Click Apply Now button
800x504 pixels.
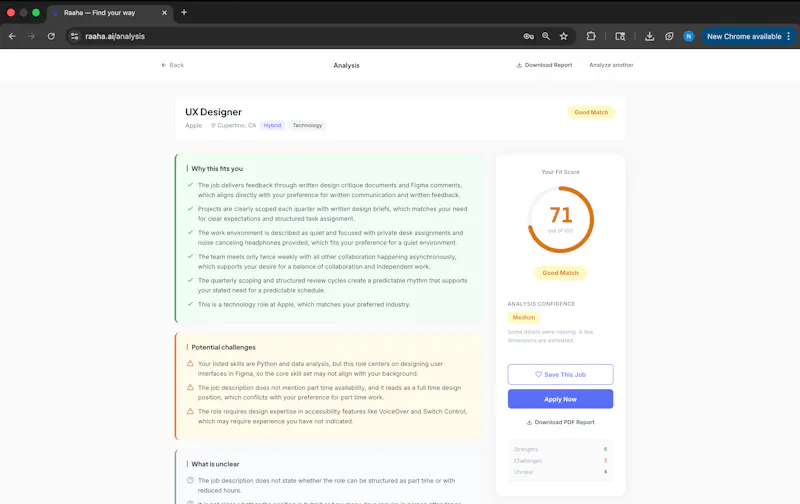(560, 399)
